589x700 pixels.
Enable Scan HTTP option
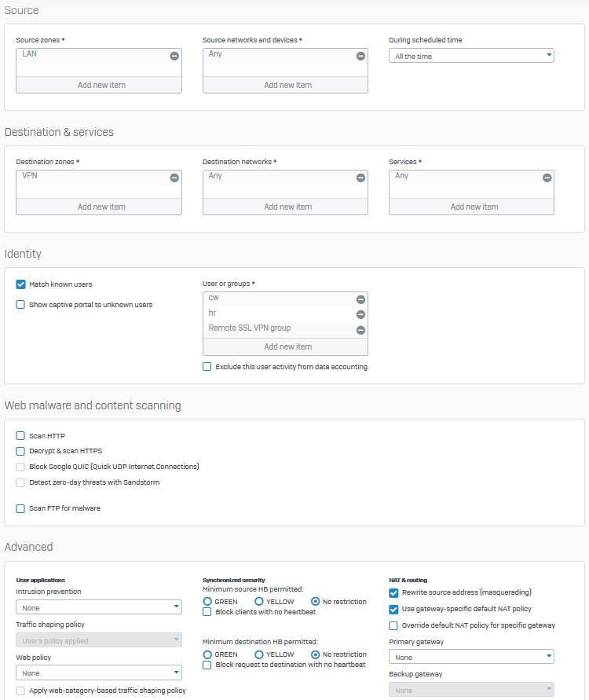tap(21, 435)
